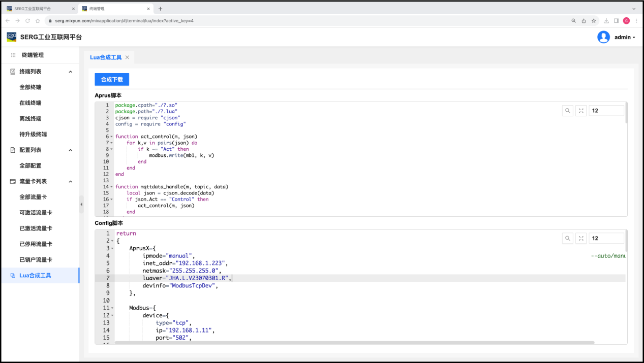The height and width of the screenshot is (363, 644).
Task: Bookmark this page with star icon
Action: [x=594, y=21]
